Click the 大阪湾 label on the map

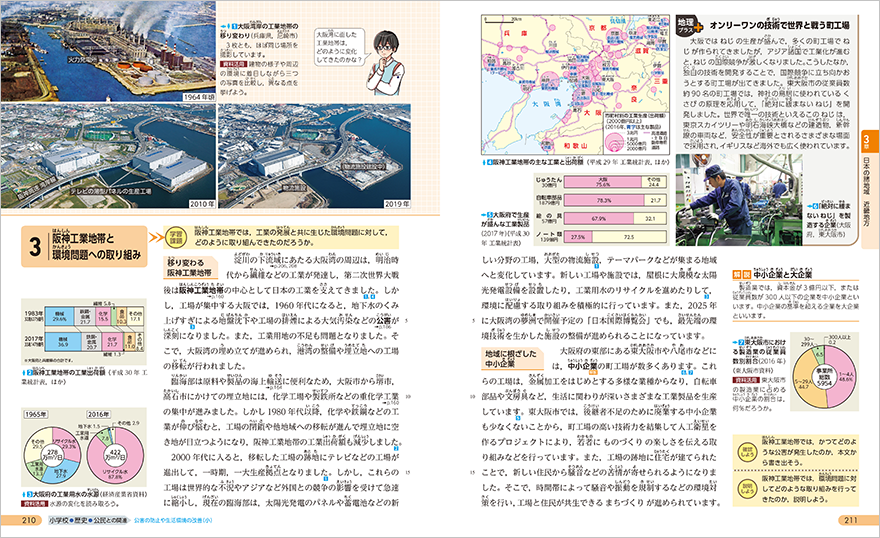(x=548, y=104)
